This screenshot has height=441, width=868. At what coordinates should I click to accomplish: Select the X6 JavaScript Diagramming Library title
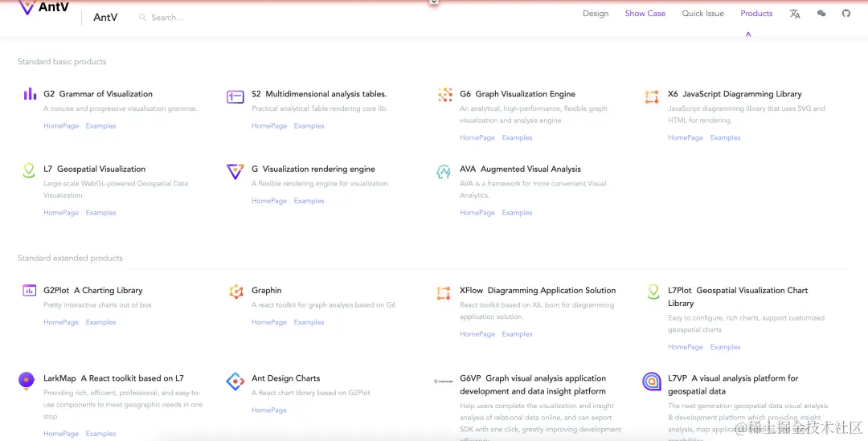coord(735,94)
